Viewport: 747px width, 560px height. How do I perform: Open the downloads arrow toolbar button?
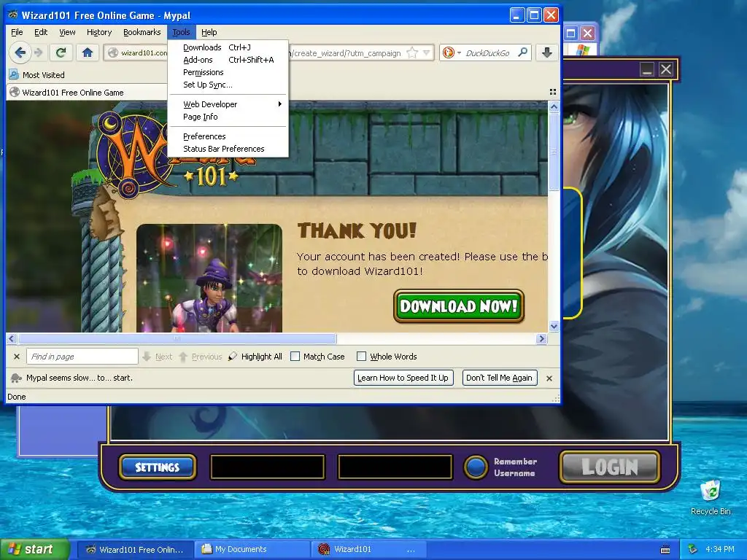pos(547,52)
